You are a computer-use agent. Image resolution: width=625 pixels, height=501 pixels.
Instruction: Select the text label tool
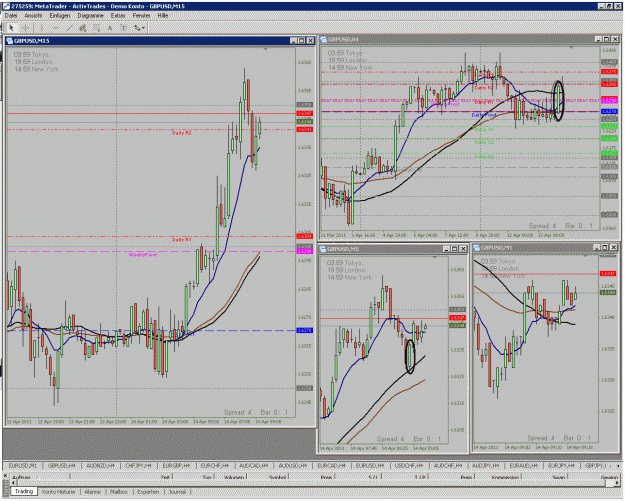tap(124, 28)
